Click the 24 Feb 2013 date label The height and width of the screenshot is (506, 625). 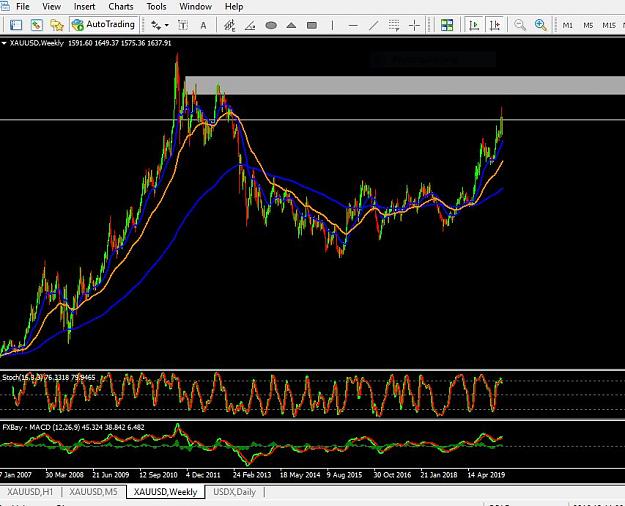pos(252,475)
